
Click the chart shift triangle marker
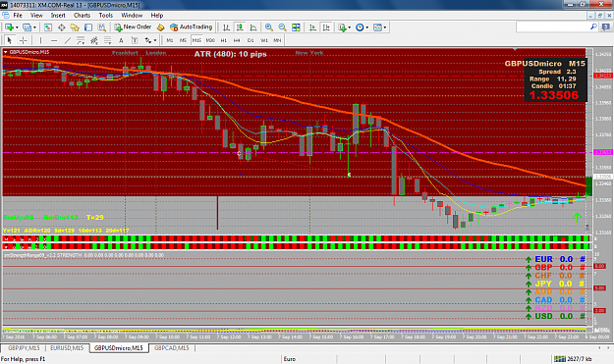tap(515, 49)
